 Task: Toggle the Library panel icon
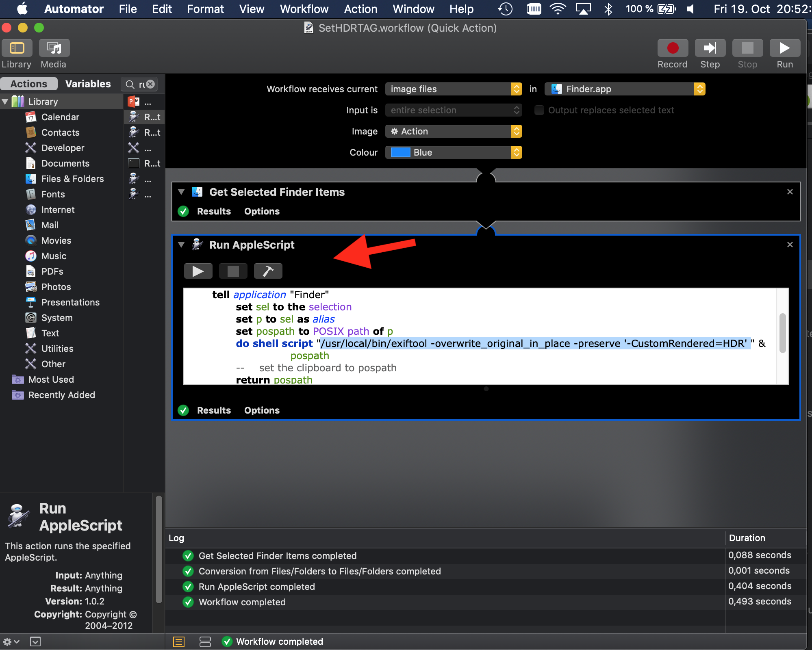click(x=17, y=49)
